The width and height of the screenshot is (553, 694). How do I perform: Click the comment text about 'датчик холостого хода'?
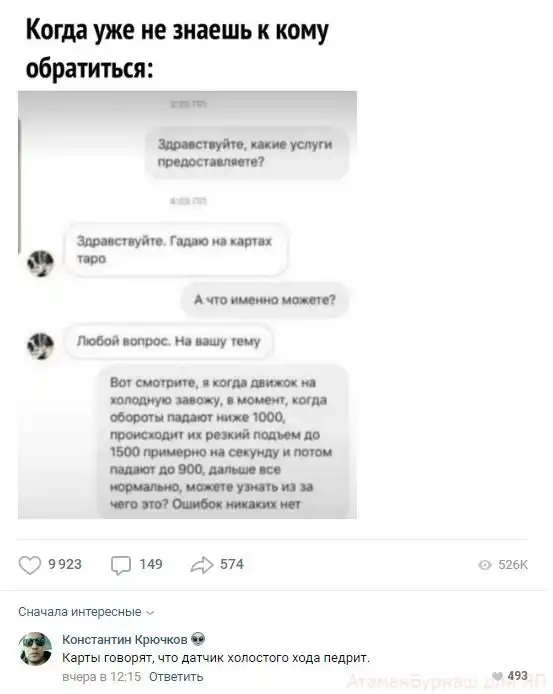[x=216, y=658]
